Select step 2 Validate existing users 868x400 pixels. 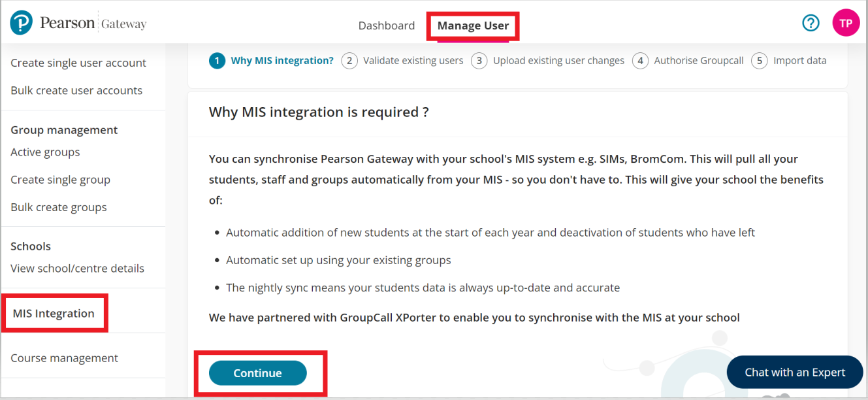[x=413, y=61]
